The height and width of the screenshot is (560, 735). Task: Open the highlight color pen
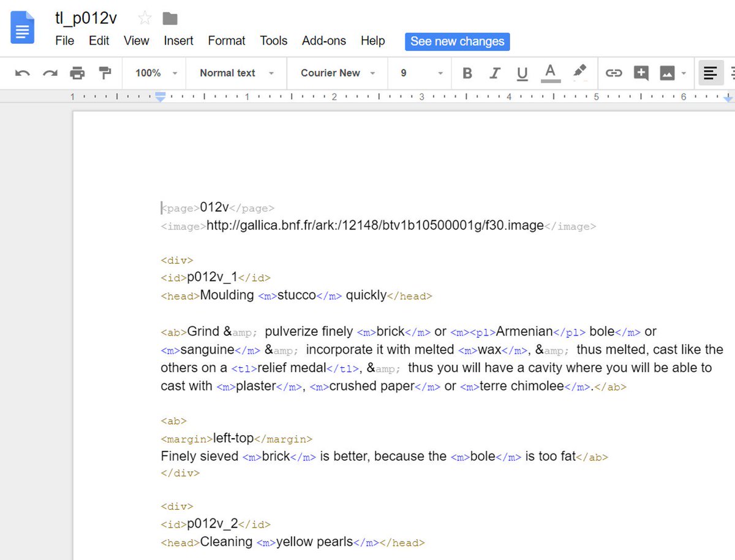pos(579,72)
